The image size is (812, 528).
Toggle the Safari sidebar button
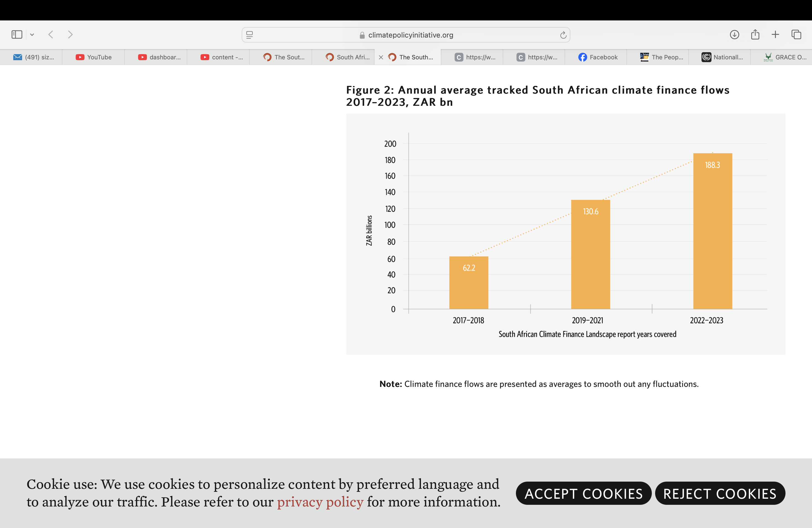click(17, 35)
